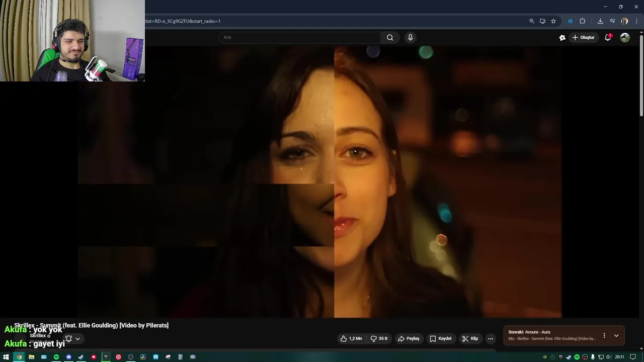Open Chrome in the taskbar
The height and width of the screenshot is (362, 644).
tap(19, 357)
